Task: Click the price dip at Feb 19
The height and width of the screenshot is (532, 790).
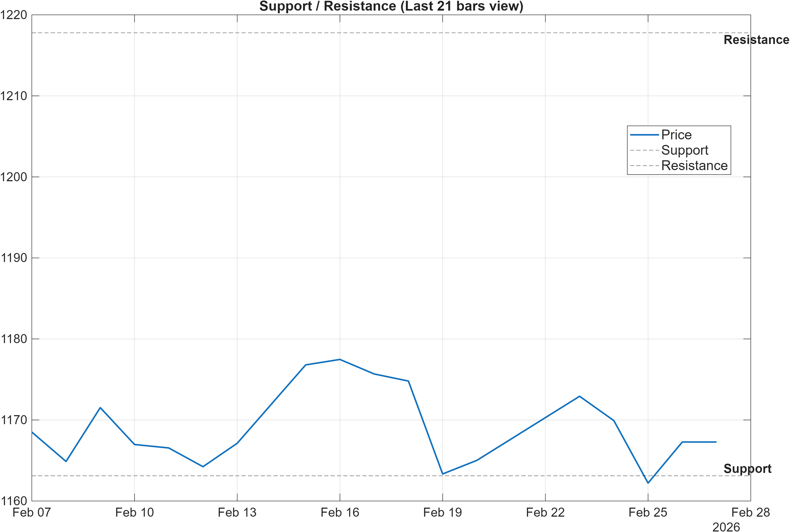Action: click(x=443, y=474)
